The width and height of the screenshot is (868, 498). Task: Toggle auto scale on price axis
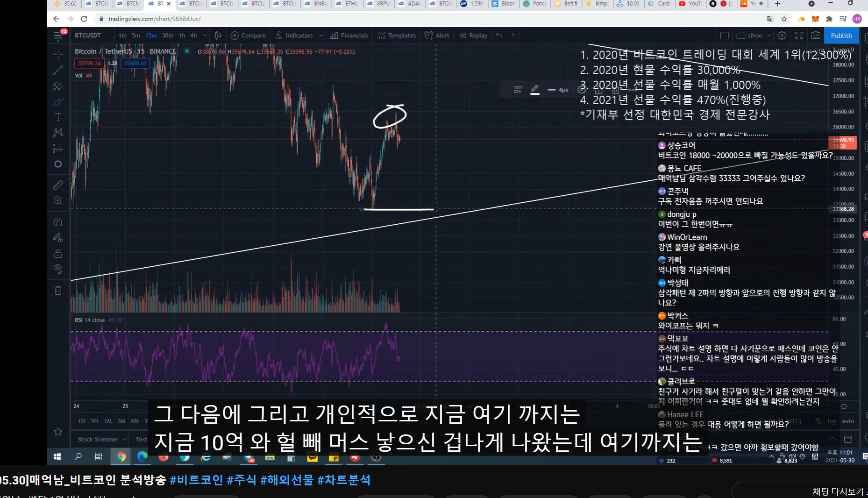(x=848, y=421)
